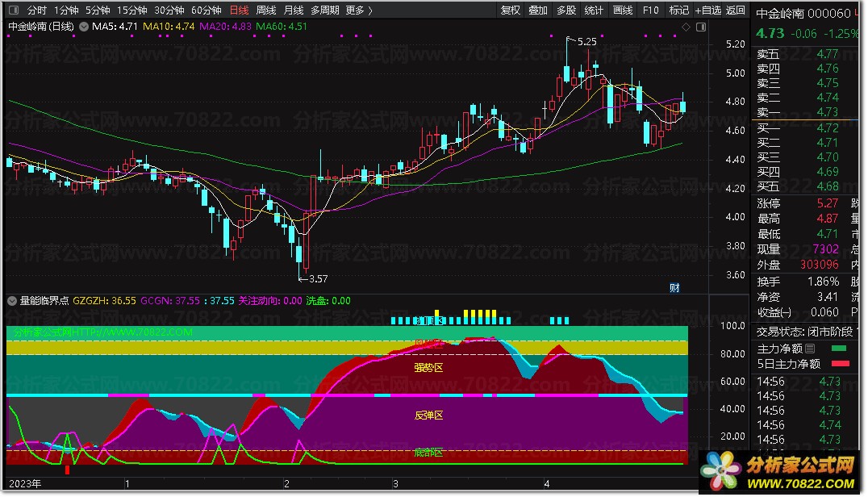Expand main chart indicator dropdown arrow
The image size is (868, 497).
[x=84, y=27]
